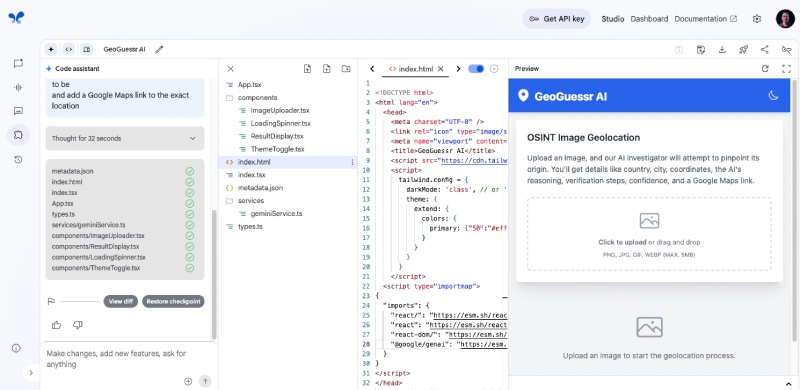Switch to the sparkle assistant view button

[x=51, y=50]
